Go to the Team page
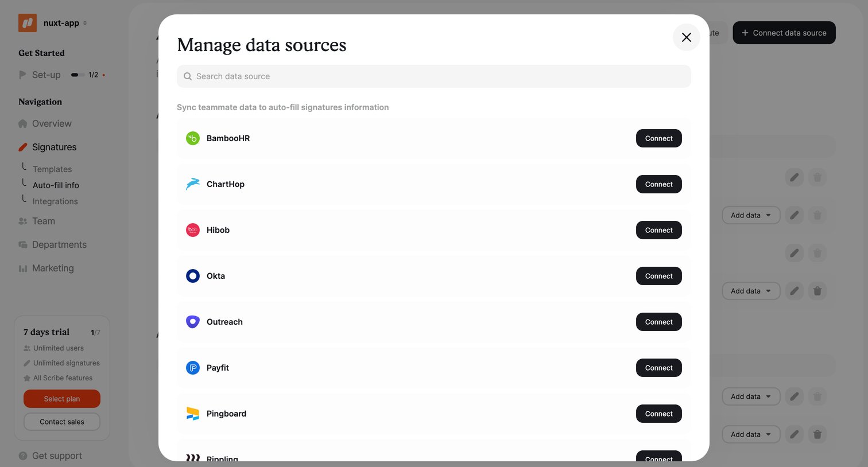Screen dimensions: 868x467 [44, 221]
